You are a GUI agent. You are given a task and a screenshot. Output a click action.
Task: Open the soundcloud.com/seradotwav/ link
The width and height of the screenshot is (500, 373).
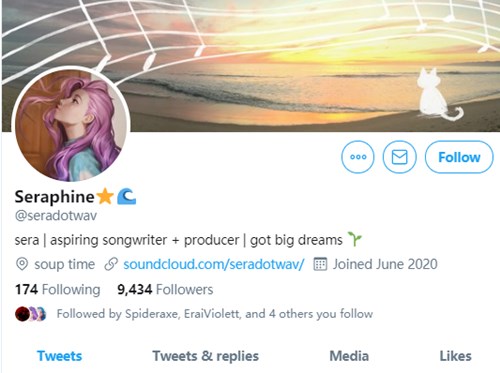tap(214, 264)
